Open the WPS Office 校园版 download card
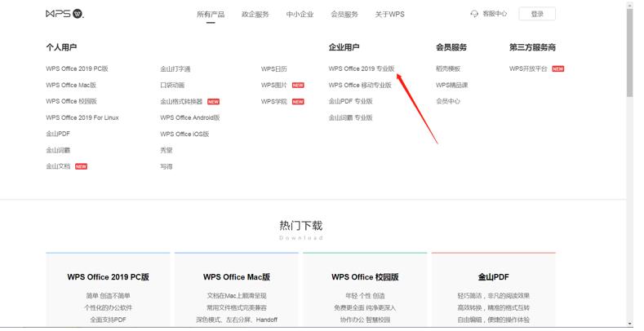The height and width of the screenshot is (331, 644). [365, 290]
